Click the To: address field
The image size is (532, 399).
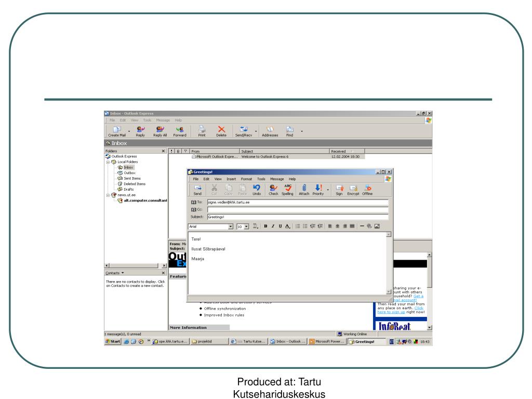click(298, 202)
